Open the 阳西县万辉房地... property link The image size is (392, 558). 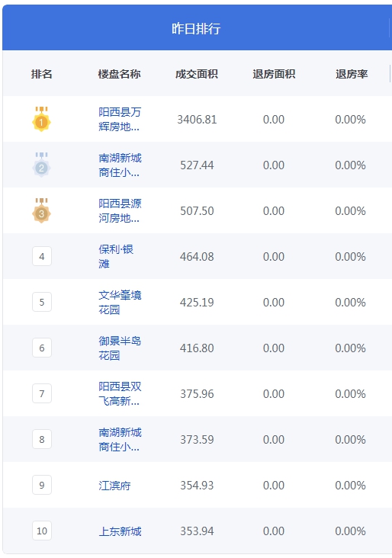tap(120, 119)
